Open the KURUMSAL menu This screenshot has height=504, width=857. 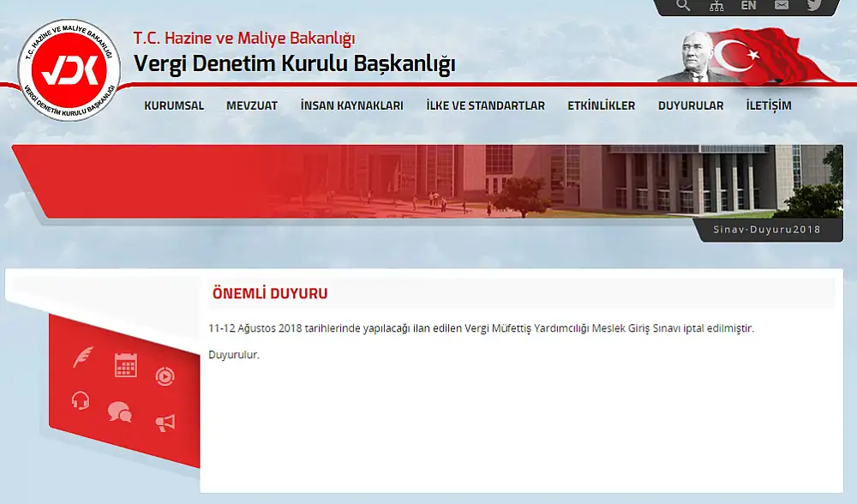(x=174, y=105)
